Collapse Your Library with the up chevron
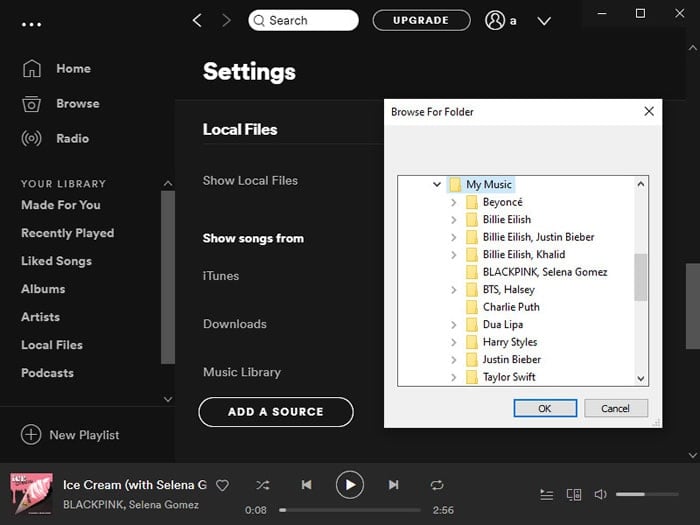700x525 pixels. pos(168,183)
